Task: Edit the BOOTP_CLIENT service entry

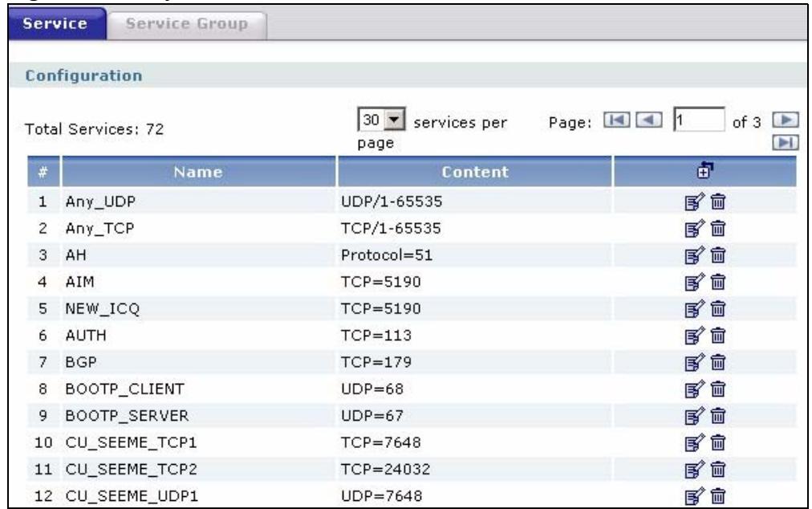Action: point(694,389)
